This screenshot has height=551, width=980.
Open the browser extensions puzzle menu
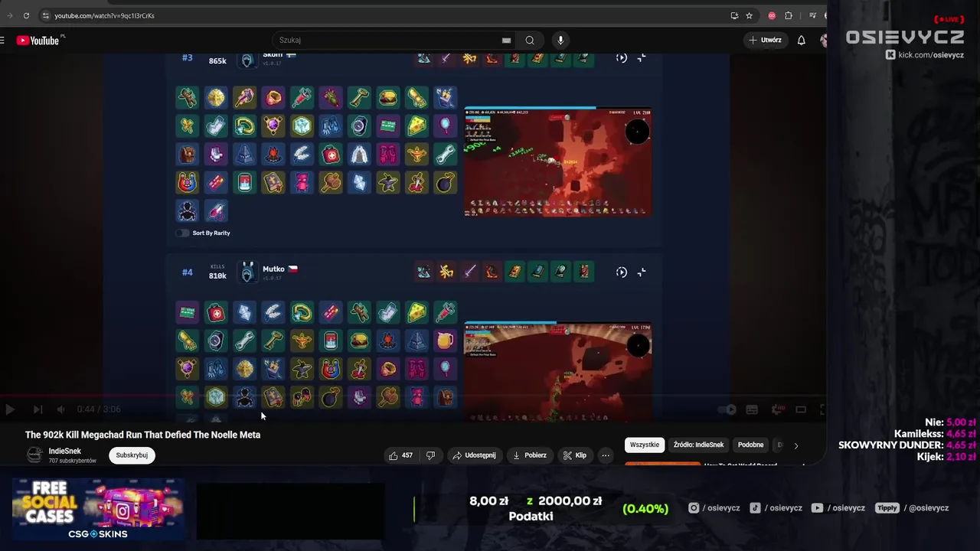pos(789,15)
